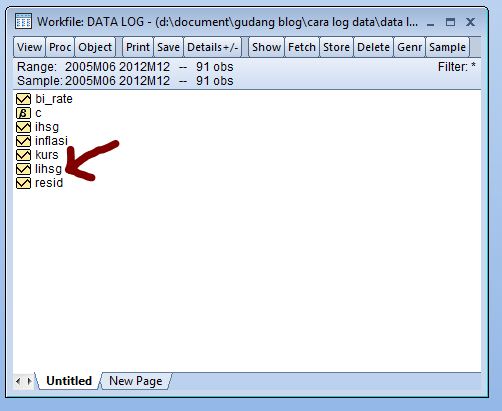Click the Store toolbar button
The image size is (502, 411).
(x=336, y=47)
